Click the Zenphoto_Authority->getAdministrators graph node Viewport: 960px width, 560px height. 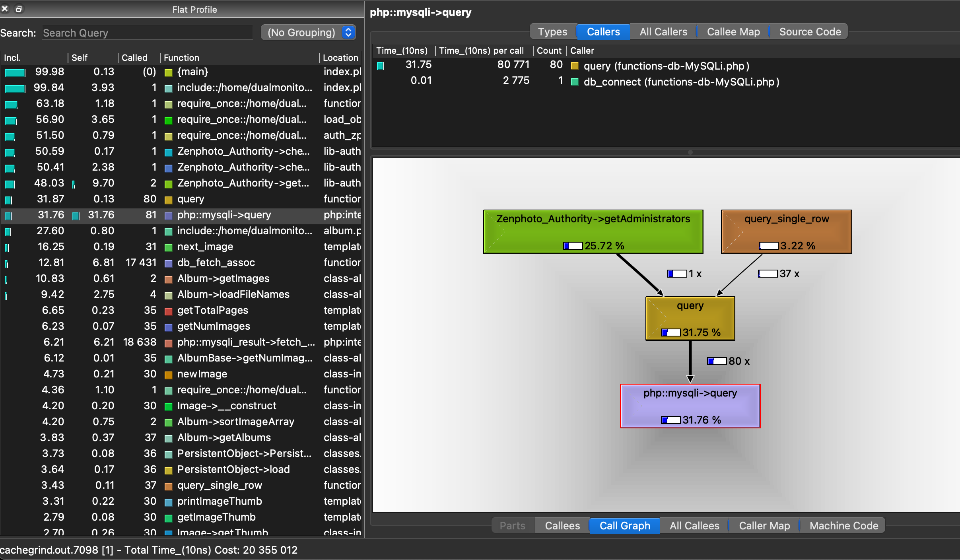(x=593, y=231)
